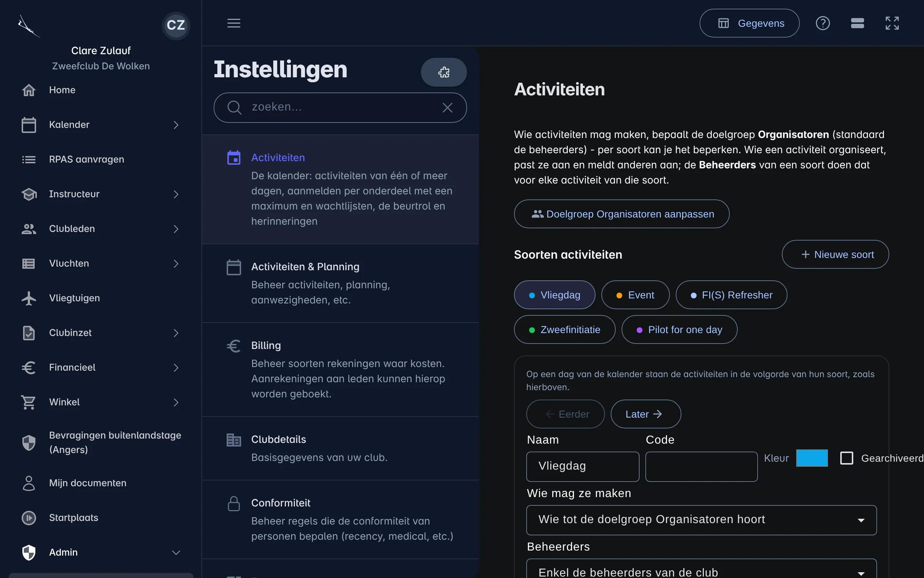Click the RPAS aanvragen list icon
The width and height of the screenshot is (924, 578).
[29, 159]
